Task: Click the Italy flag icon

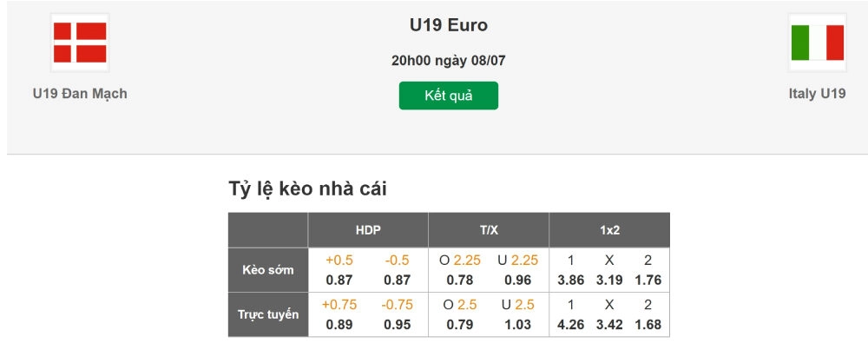Action: (817, 43)
